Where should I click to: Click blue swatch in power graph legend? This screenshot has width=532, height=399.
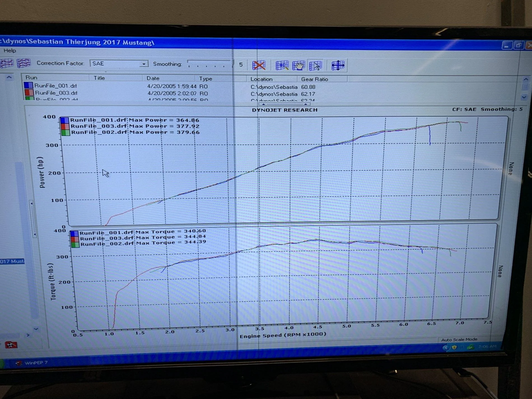[65, 120]
